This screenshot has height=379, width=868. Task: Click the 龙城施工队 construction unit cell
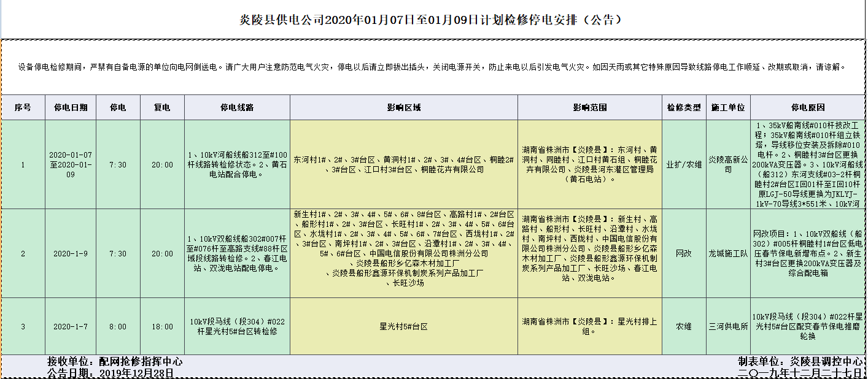(727, 253)
